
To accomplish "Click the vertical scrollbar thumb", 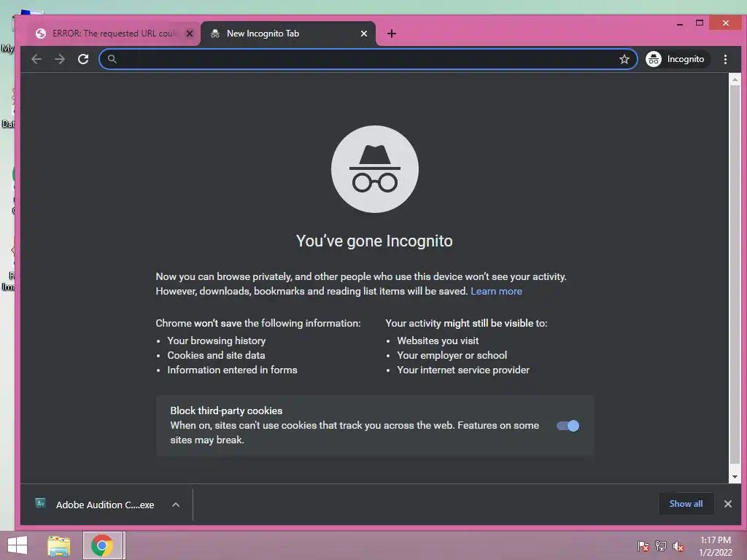I will pos(735,274).
